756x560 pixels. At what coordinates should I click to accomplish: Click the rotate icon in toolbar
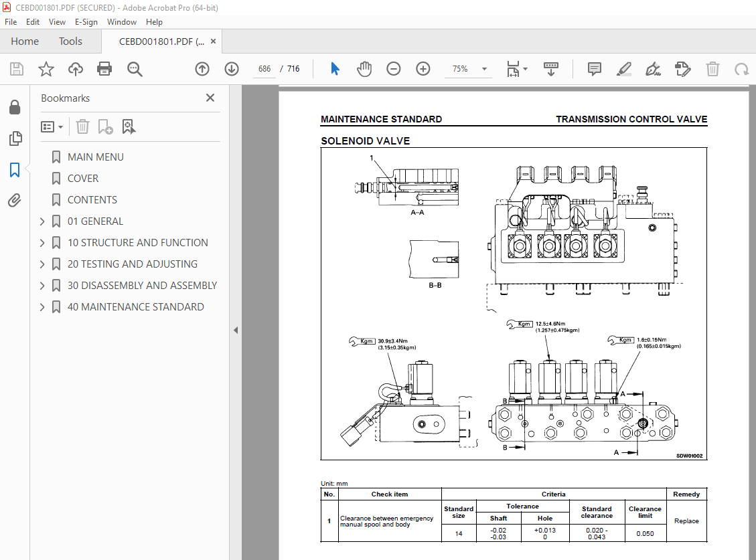[741, 70]
